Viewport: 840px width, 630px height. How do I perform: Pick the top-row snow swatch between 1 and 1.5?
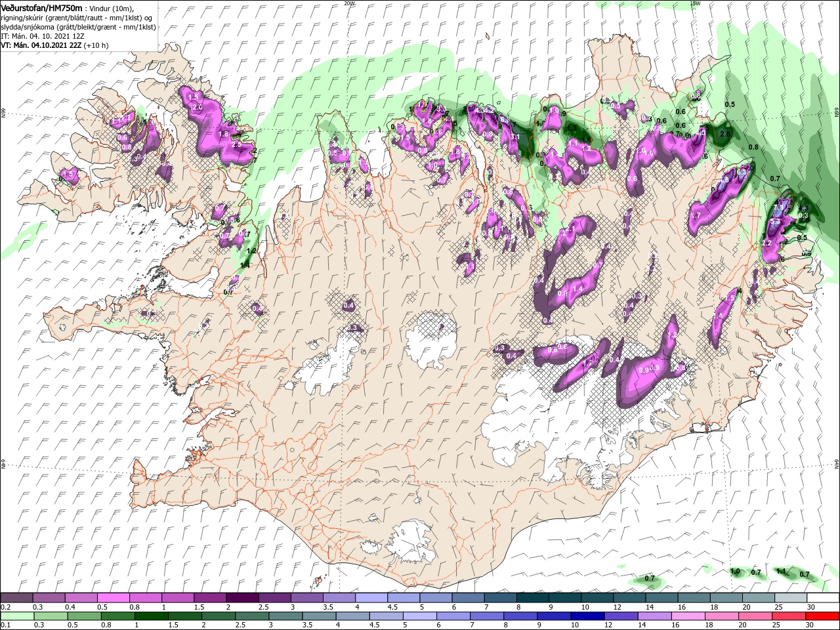pos(177,598)
